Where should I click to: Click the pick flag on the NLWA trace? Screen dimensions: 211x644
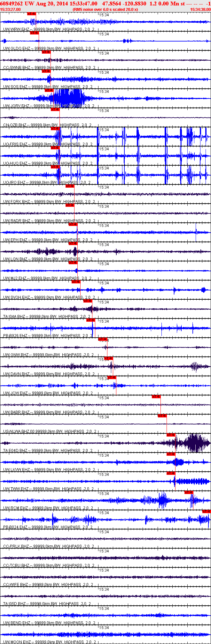pyautogui.click(x=162, y=416)
